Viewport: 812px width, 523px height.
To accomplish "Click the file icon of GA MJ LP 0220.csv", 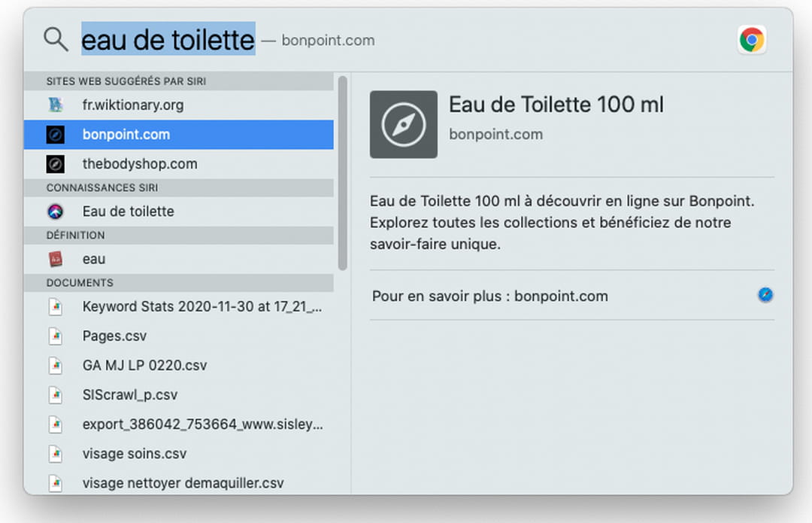I will [56, 366].
